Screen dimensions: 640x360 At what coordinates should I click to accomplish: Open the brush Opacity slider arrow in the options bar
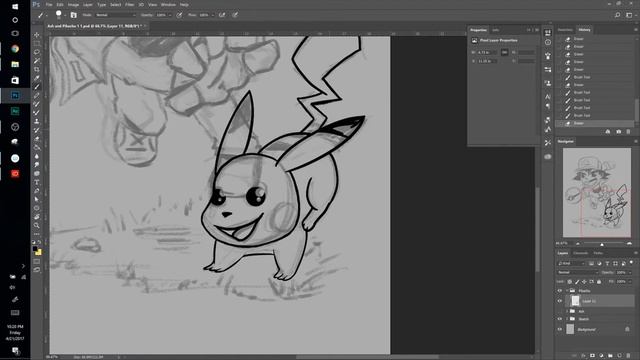170,15
